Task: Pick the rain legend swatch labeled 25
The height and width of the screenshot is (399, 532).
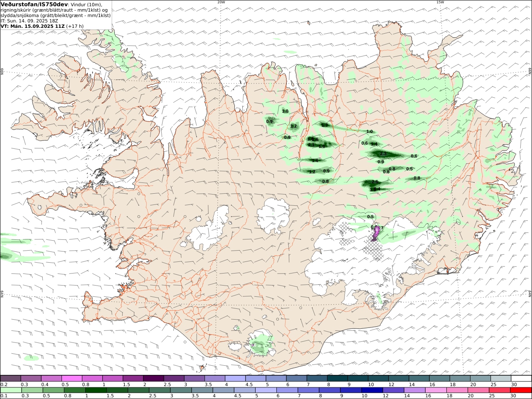Action: (x=500, y=390)
